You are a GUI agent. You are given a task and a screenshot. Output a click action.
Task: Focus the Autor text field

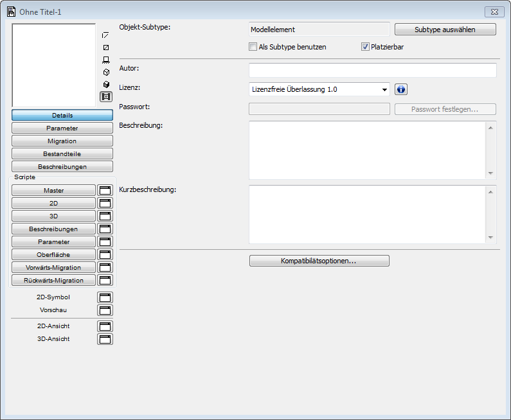[373, 70]
